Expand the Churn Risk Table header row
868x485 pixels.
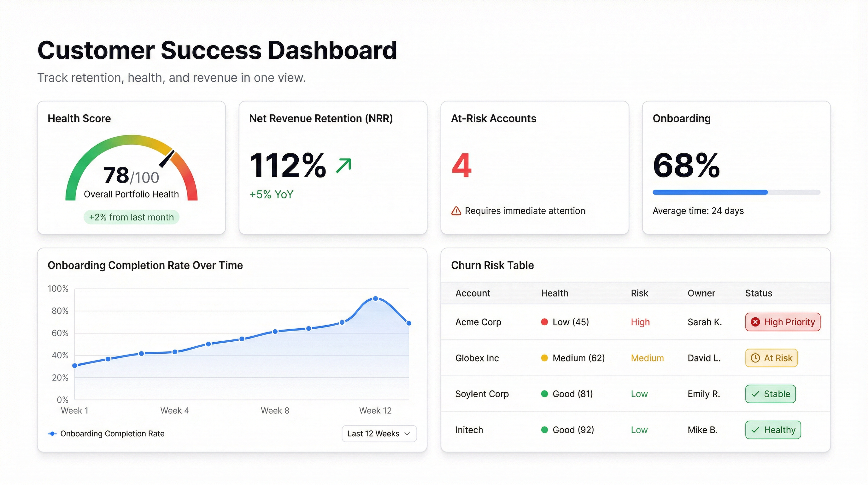[x=637, y=293]
